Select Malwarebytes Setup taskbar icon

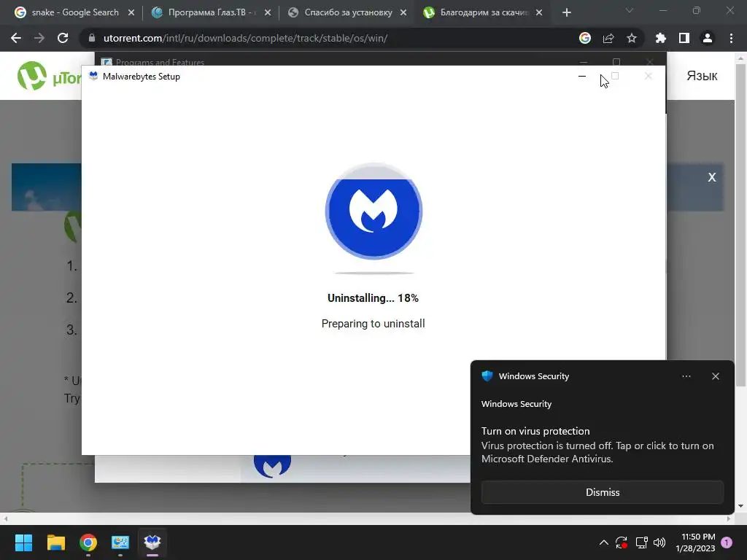(152, 542)
